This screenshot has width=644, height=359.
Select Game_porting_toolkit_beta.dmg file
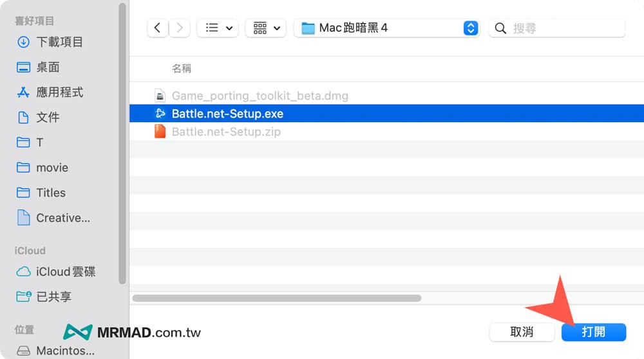click(260, 96)
